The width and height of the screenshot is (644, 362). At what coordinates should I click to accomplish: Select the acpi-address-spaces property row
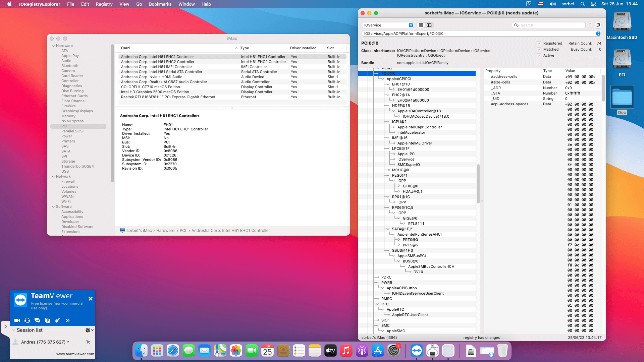pos(542,104)
